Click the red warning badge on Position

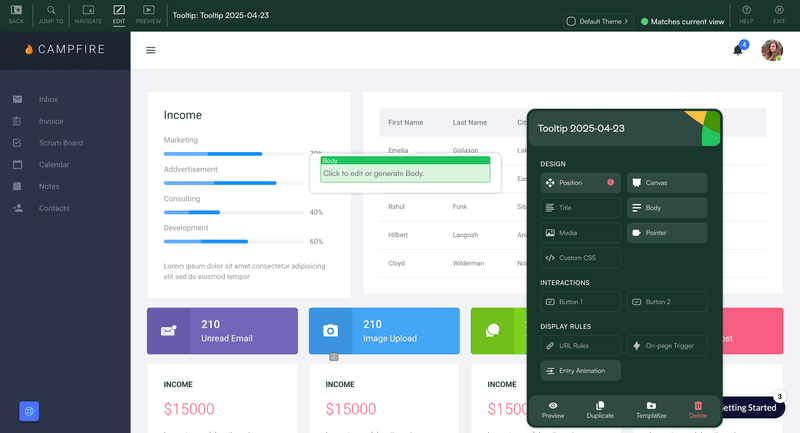(610, 182)
